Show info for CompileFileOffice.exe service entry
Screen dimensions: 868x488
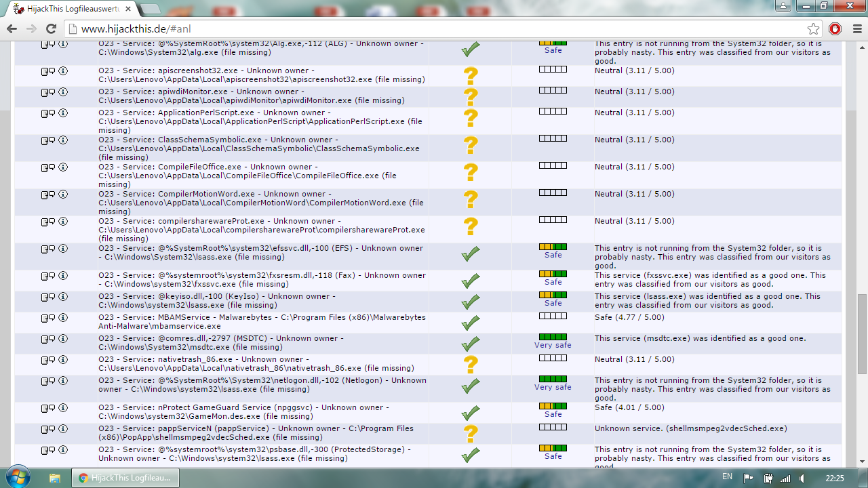click(x=63, y=167)
